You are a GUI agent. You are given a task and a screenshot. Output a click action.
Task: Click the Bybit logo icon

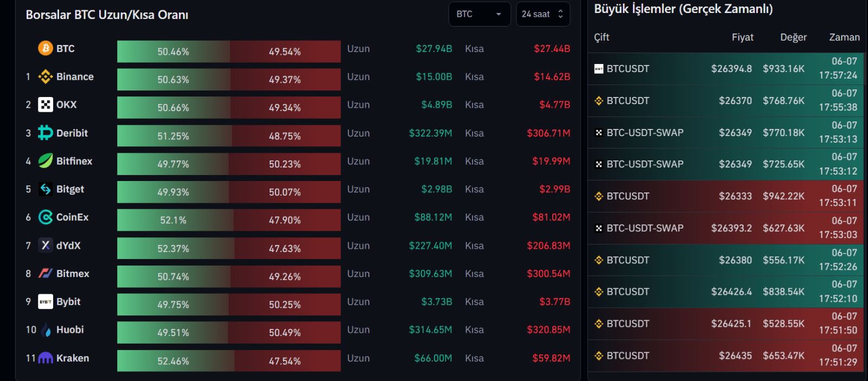(46, 301)
